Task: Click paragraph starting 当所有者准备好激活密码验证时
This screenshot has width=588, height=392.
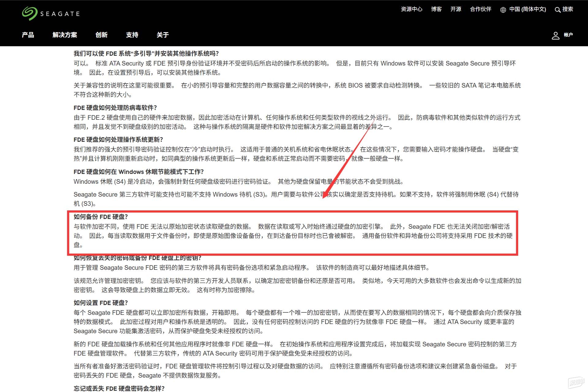Action: [x=295, y=371]
